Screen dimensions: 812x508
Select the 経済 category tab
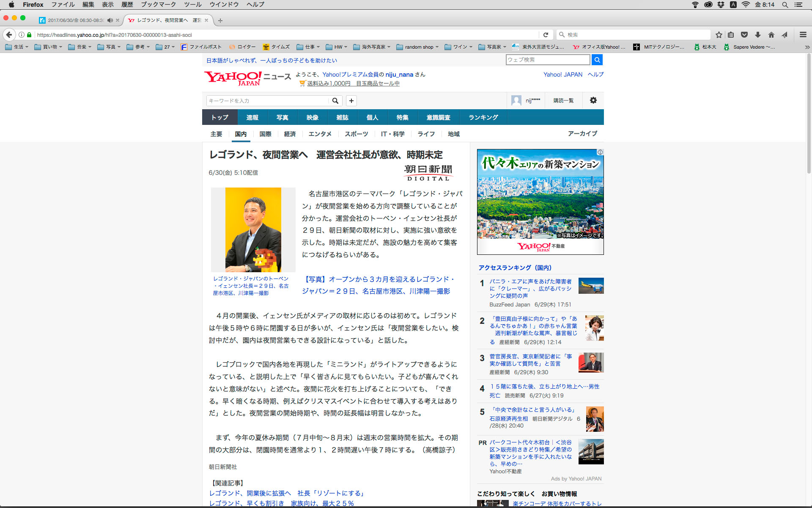pyautogui.click(x=290, y=134)
